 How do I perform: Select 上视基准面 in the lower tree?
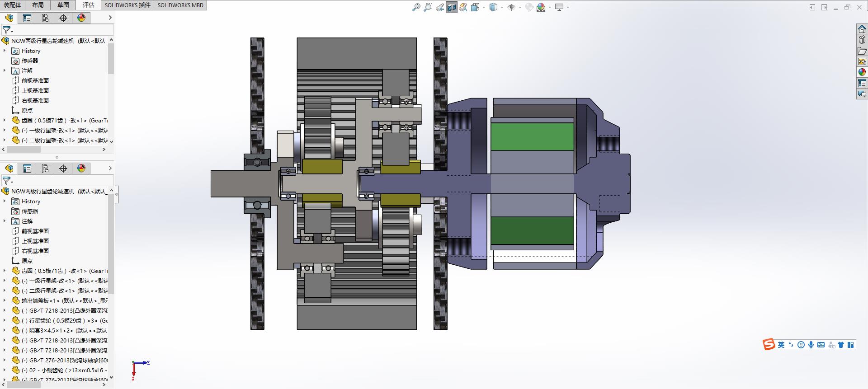pyautogui.click(x=35, y=241)
